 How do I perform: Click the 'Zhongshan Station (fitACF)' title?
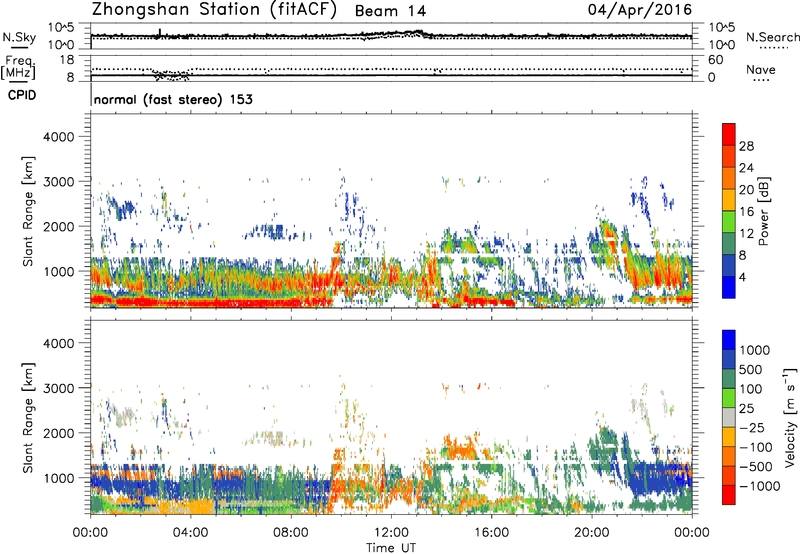point(214,10)
